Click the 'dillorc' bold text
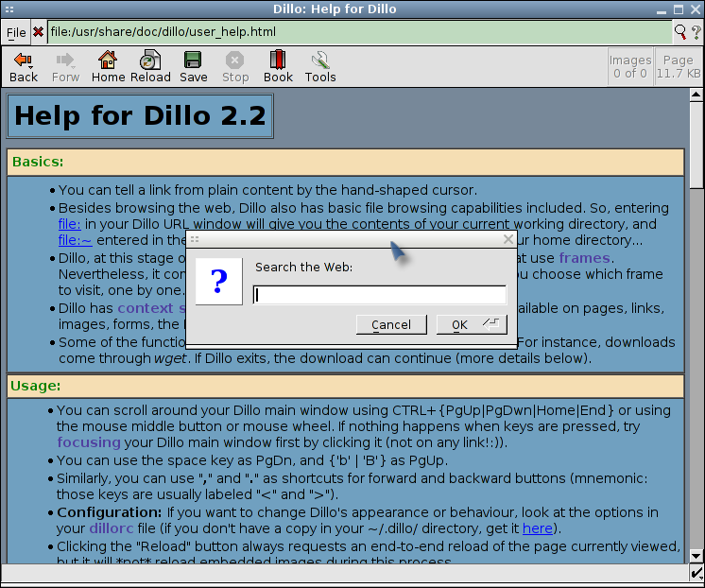This screenshot has height=588, width=705. (x=112, y=528)
